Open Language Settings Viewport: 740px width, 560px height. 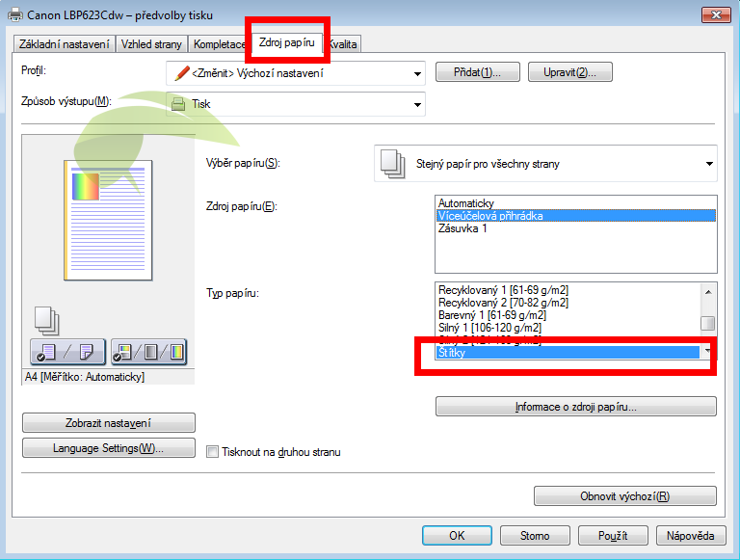click(108, 448)
